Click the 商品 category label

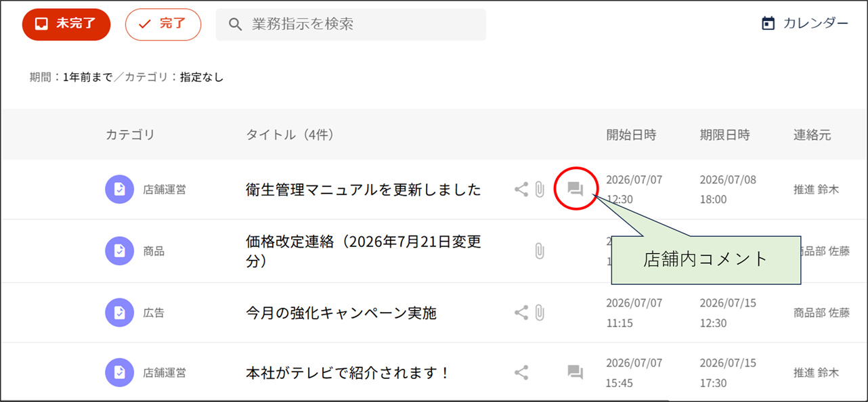pyautogui.click(x=154, y=251)
